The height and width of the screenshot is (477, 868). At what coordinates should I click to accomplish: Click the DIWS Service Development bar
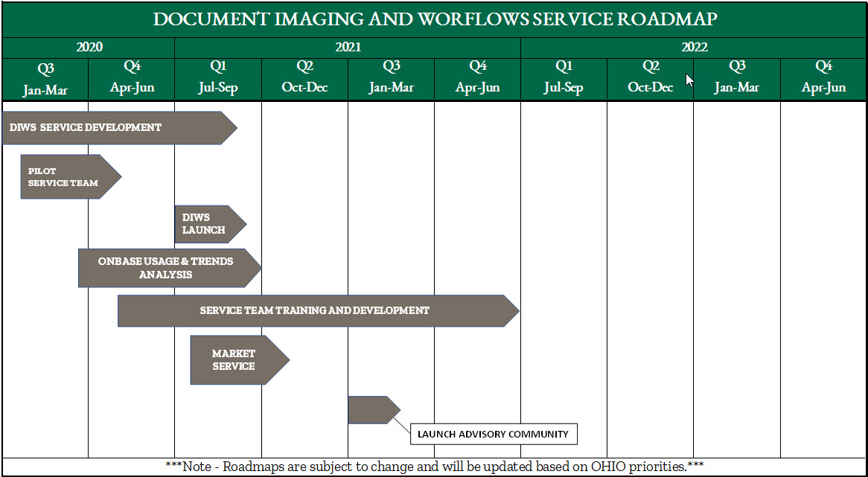(x=112, y=127)
